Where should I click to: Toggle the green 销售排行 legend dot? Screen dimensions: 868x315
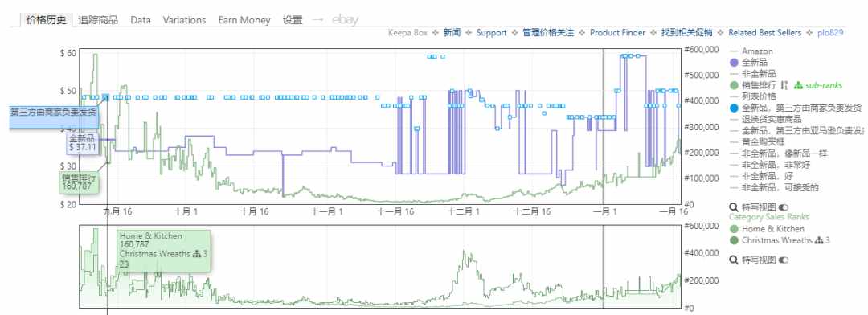pyautogui.click(x=735, y=85)
